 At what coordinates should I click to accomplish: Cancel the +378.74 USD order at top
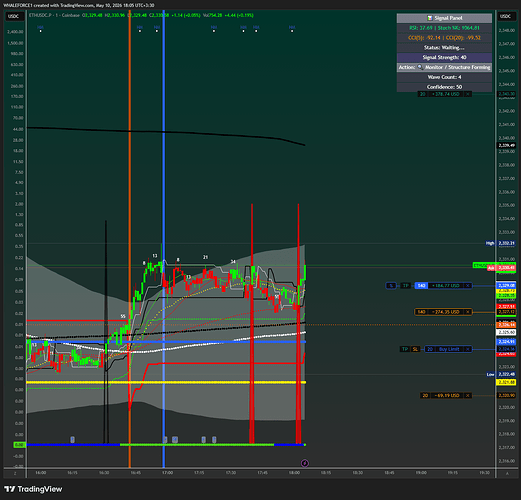(x=468, y=94)
